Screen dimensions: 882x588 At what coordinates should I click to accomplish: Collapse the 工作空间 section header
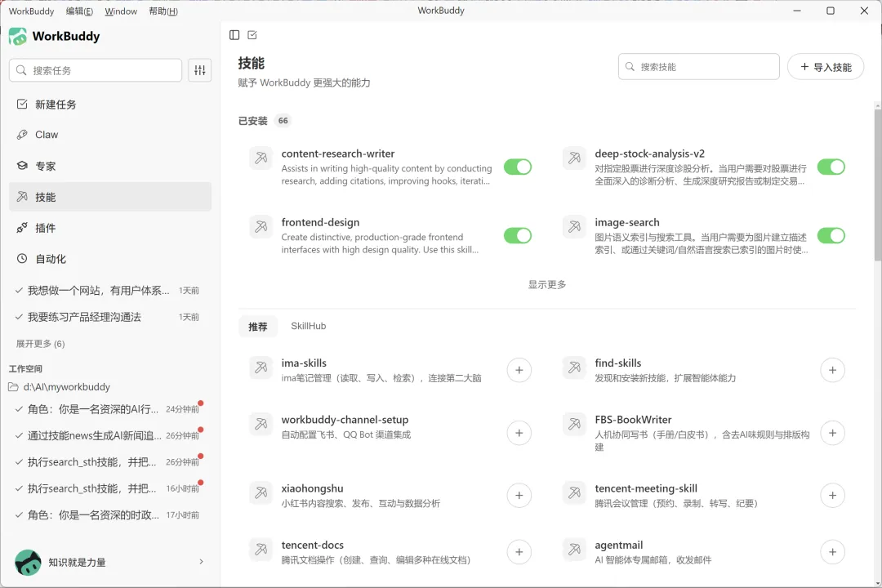[25, 368]
